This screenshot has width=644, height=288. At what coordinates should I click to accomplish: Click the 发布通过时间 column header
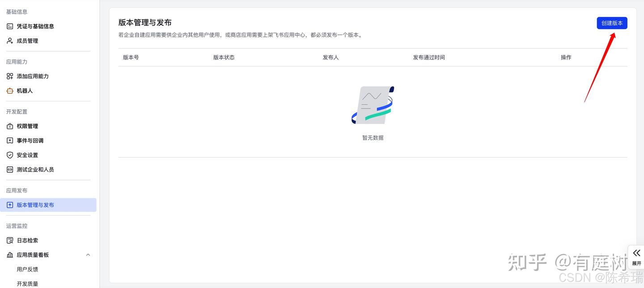point(428,58)
